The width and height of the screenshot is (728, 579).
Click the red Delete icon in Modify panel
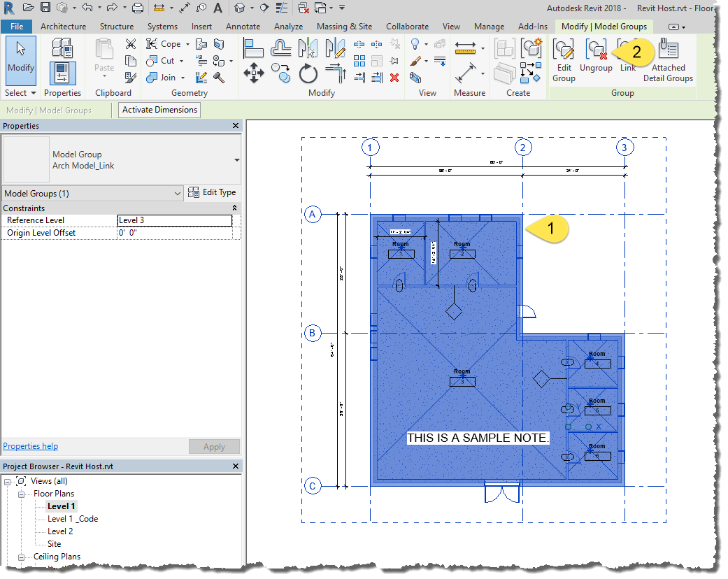pyautogui.click(x=394, y=78)
